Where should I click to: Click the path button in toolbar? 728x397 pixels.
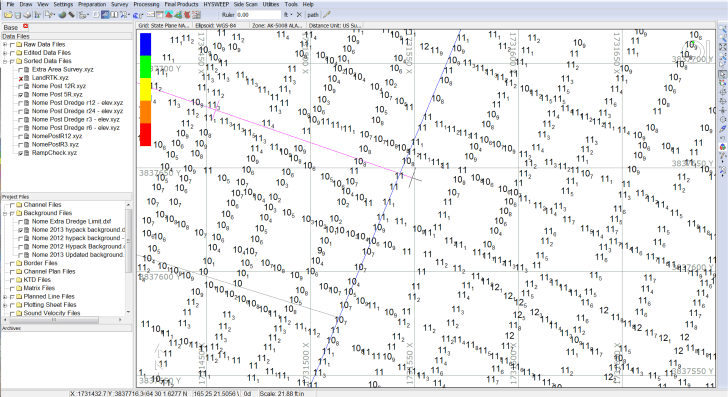coord(313,15)
